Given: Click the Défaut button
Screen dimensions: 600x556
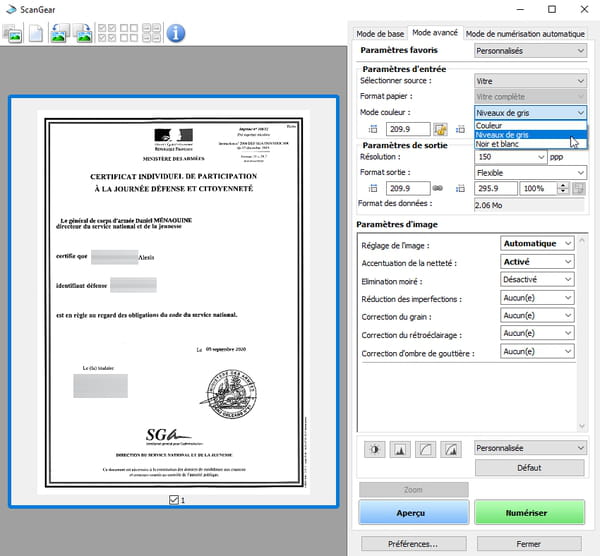Looking at the screenshot, I should tap(530, 468).
